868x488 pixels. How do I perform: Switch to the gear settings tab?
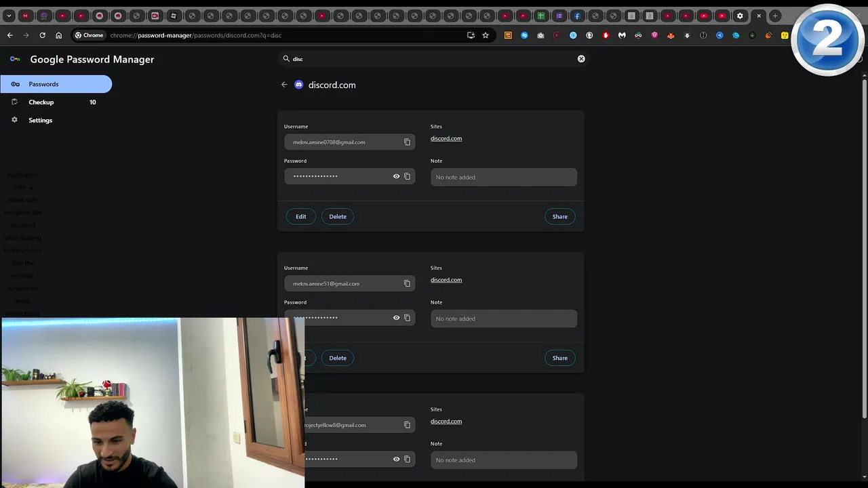(740, 16)
